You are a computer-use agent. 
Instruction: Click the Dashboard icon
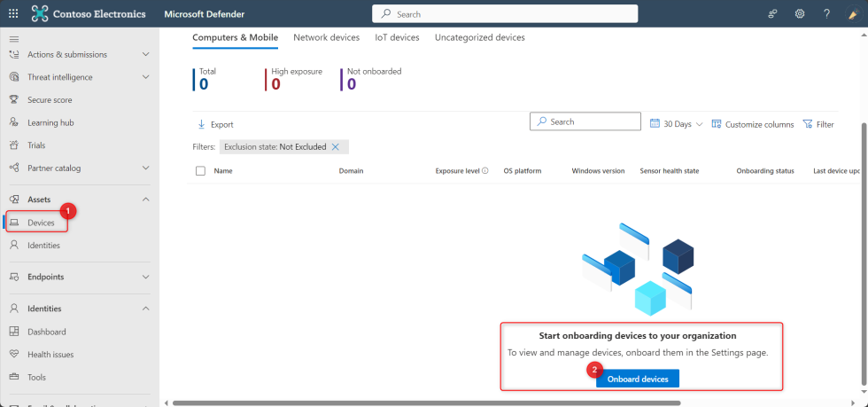click(15, 332)
